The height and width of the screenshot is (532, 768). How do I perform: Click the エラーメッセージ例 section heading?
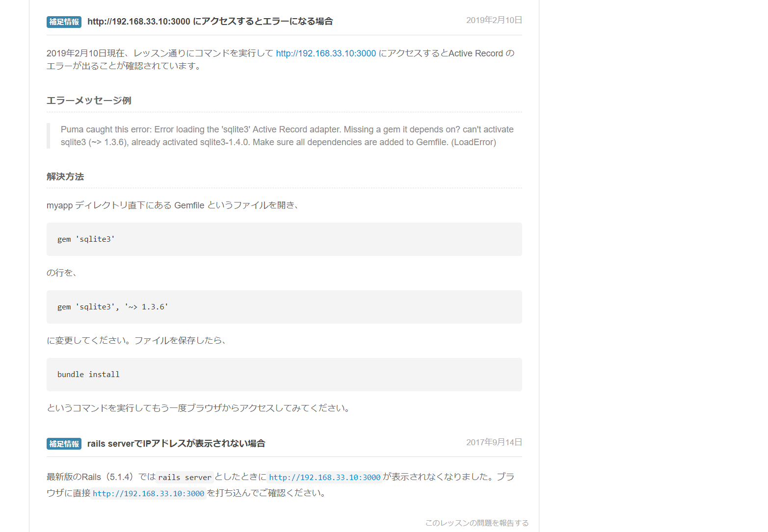[x=88, y=100]
